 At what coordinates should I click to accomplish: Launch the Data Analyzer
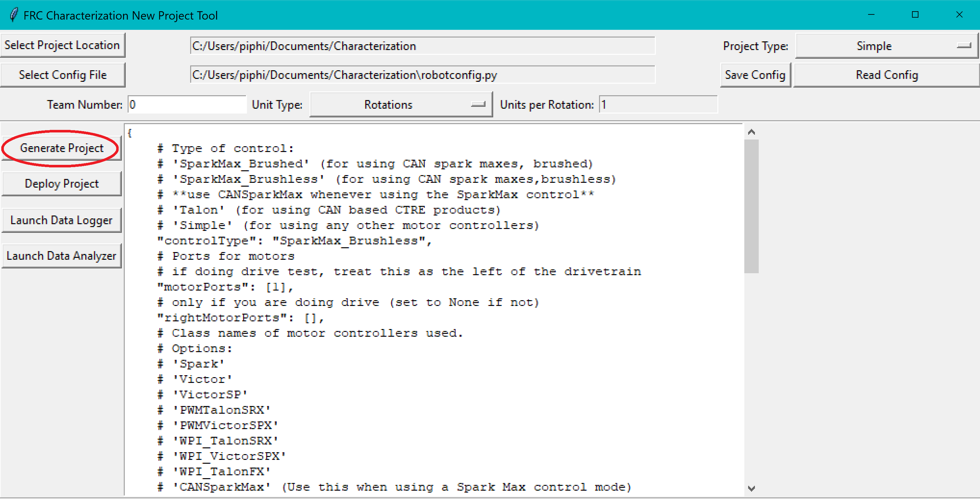[x=62, y=256]
